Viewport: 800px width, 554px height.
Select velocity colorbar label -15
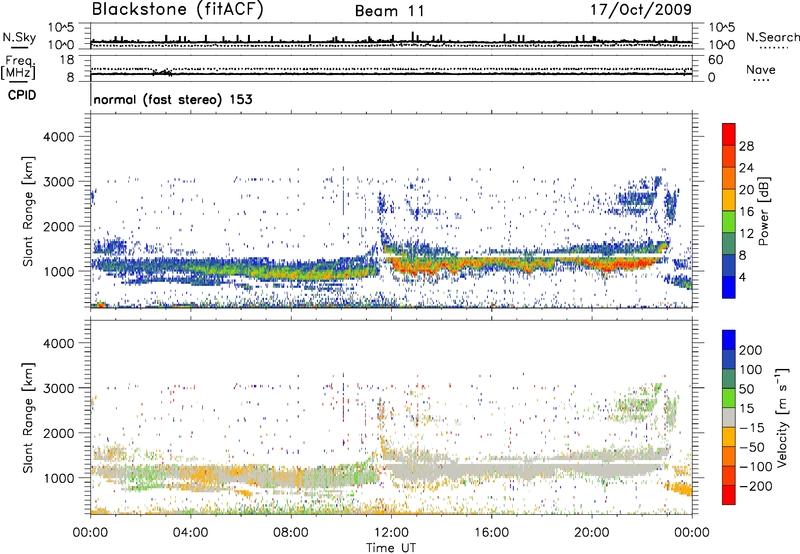coord(752,428)
